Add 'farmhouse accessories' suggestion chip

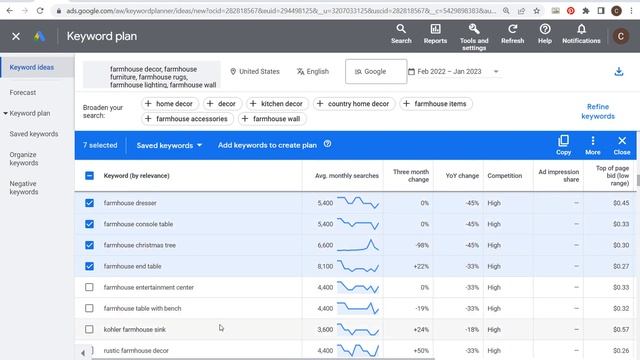point(187,119)
